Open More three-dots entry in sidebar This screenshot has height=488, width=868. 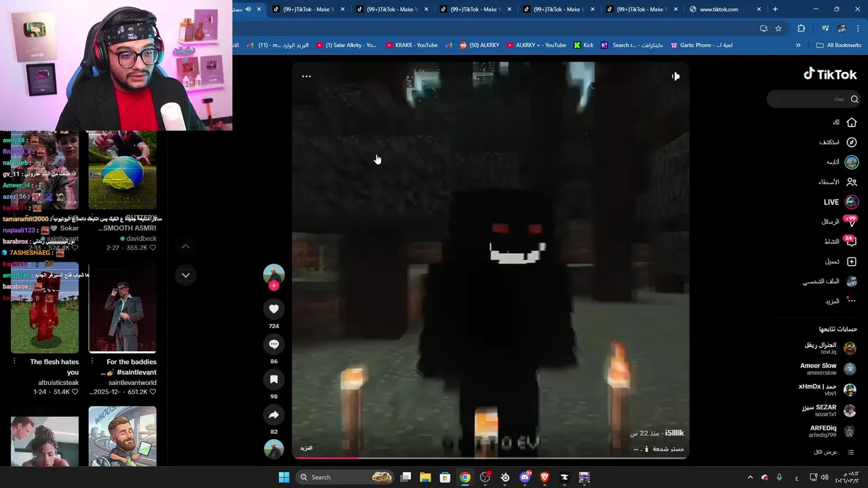[841, 301]
